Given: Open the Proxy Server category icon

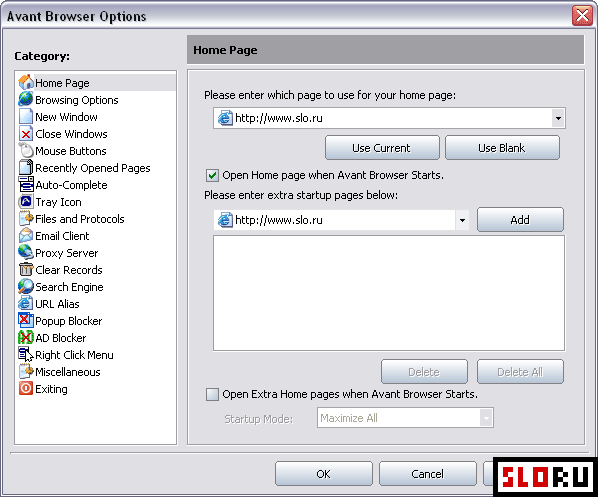Looking at the screenshot, I should point(26,253).
